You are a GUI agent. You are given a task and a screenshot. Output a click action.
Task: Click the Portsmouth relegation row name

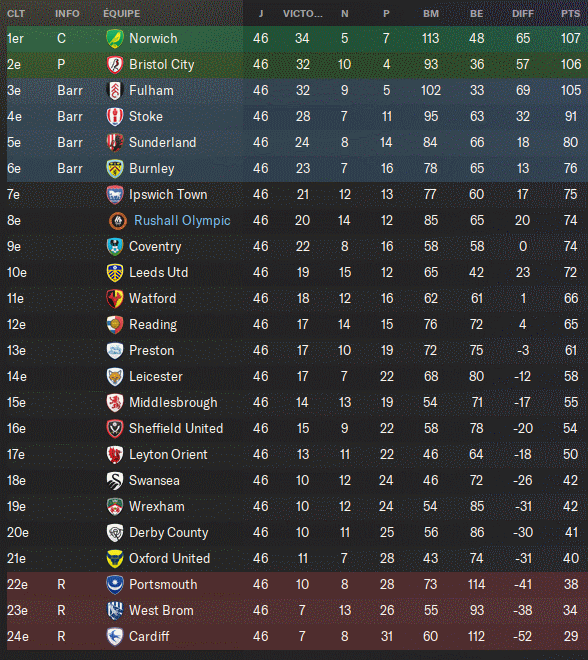pyautogui.click(x=163, y=584)
